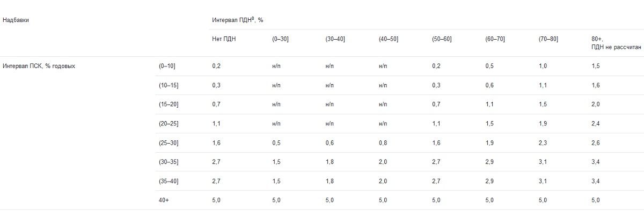Select the cell with value '2,6'
The width and height of the screenshot is (644, 217).
coord(596,143)
